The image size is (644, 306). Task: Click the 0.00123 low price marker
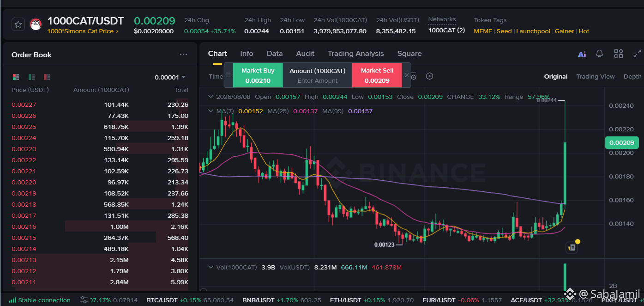pos(384,245)
